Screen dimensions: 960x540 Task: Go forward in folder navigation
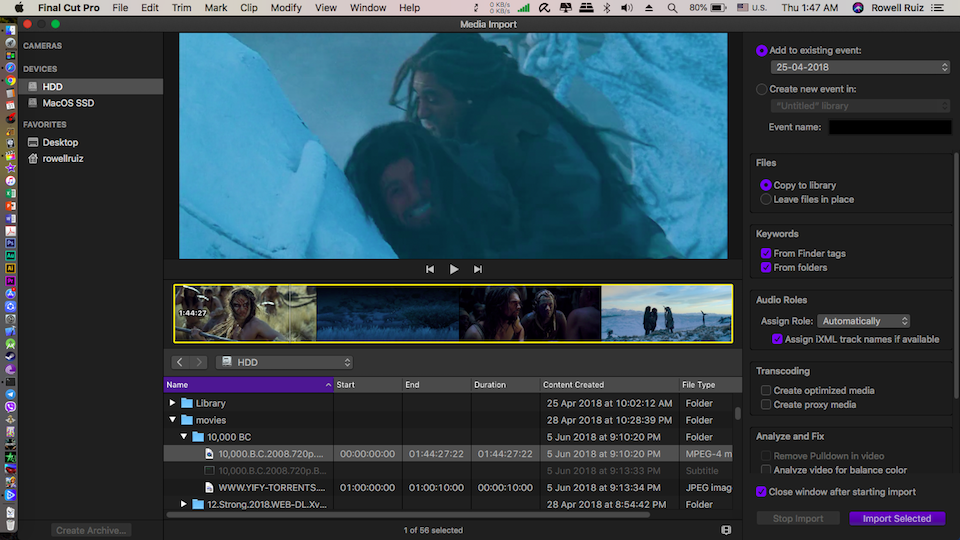(x=198, y=362)
